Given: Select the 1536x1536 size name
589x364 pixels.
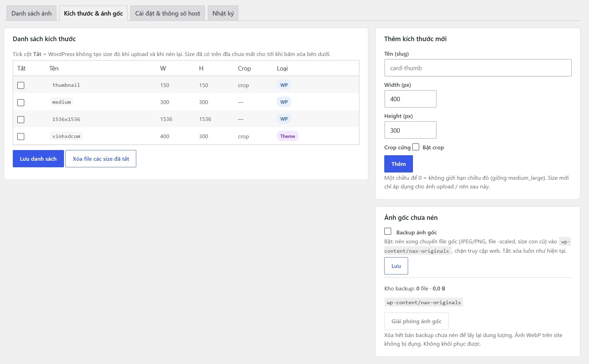Looking at the screenshot, I should 66,119.
